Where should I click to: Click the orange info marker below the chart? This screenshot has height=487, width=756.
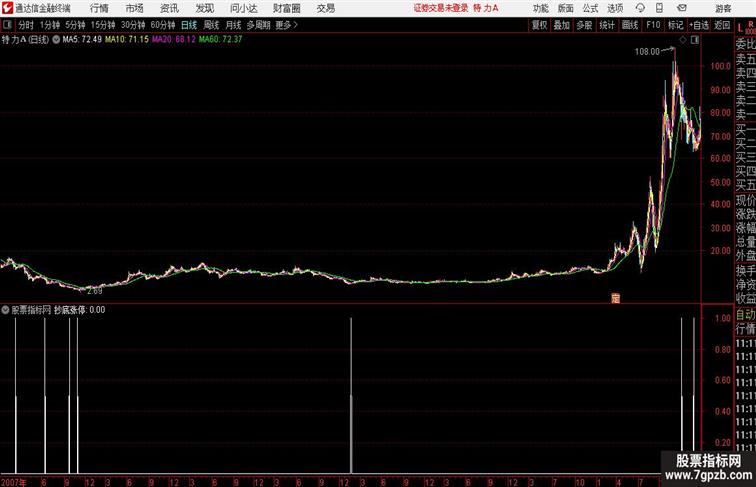click(x=615, y=298)
